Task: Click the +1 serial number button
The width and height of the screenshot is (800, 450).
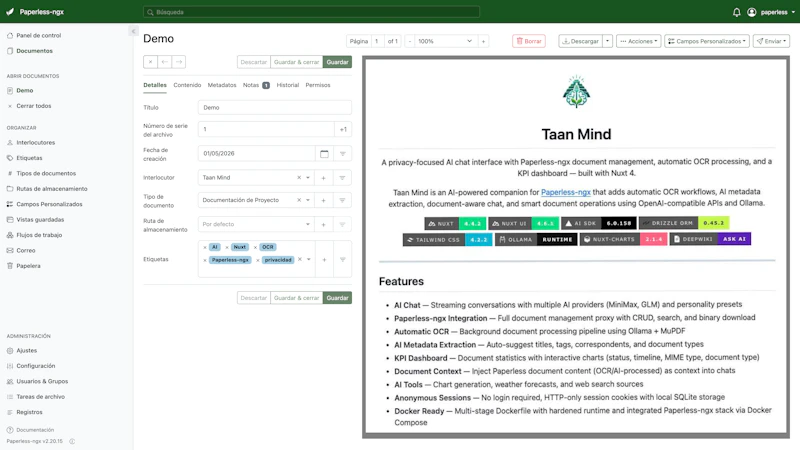Action: [343, 129]
